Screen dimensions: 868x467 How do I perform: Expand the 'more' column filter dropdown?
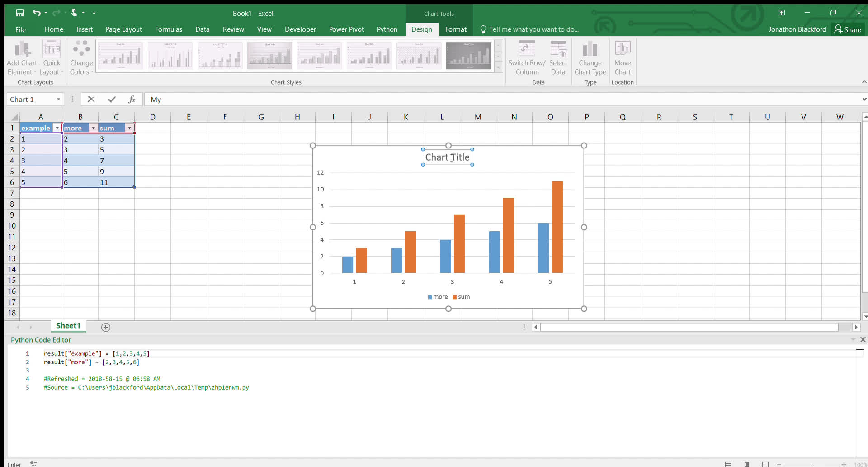(94, 128)
